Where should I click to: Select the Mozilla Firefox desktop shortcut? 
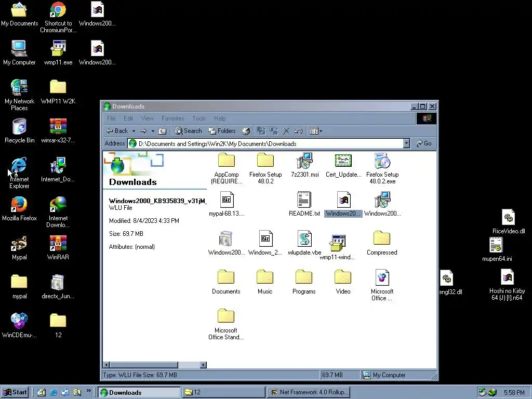click(19, 209)
